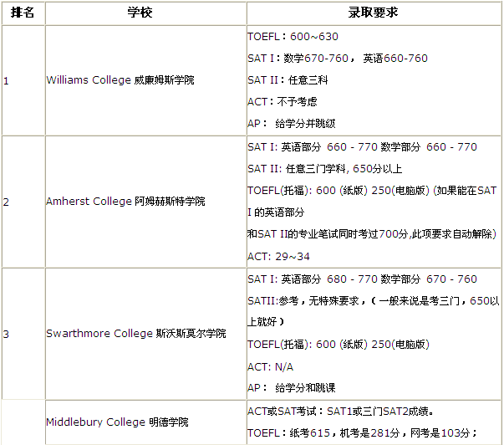504x445 pixels.
Task: Click the text AP：给学分并跳级
Action: point(291,123)
